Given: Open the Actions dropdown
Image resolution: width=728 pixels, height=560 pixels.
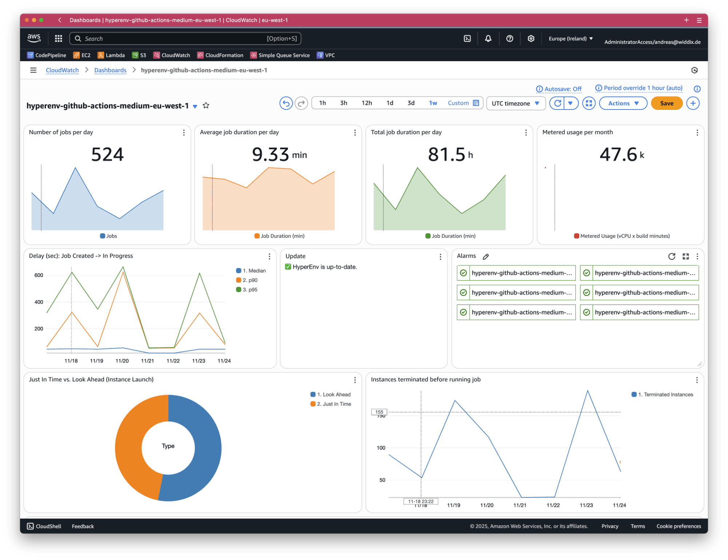Looking at the screenshot, I should pyautogui.click(x=623, y=103).
